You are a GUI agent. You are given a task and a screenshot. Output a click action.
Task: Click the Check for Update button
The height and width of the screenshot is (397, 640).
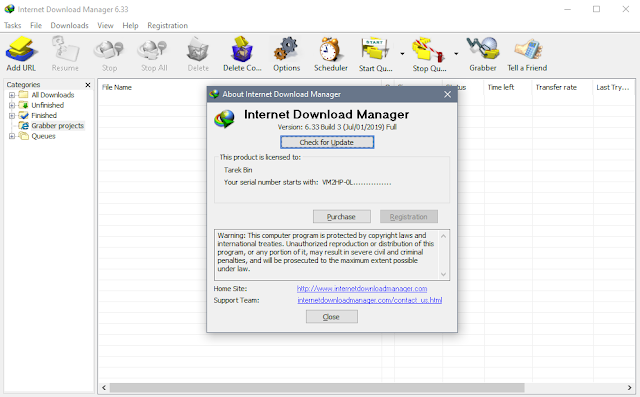point(327,142)
